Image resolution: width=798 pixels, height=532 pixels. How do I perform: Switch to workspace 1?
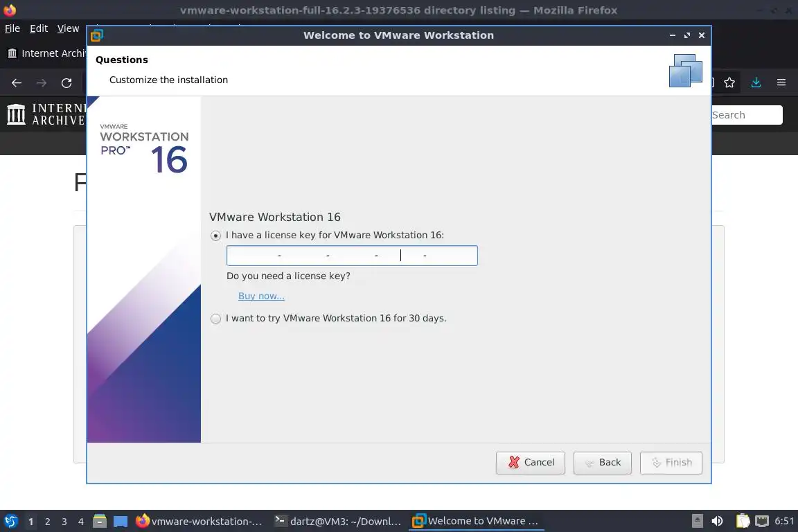click(31, 522)
